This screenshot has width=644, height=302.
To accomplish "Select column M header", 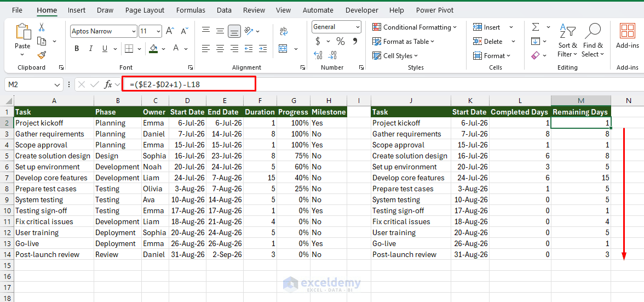I will [580, 101].
